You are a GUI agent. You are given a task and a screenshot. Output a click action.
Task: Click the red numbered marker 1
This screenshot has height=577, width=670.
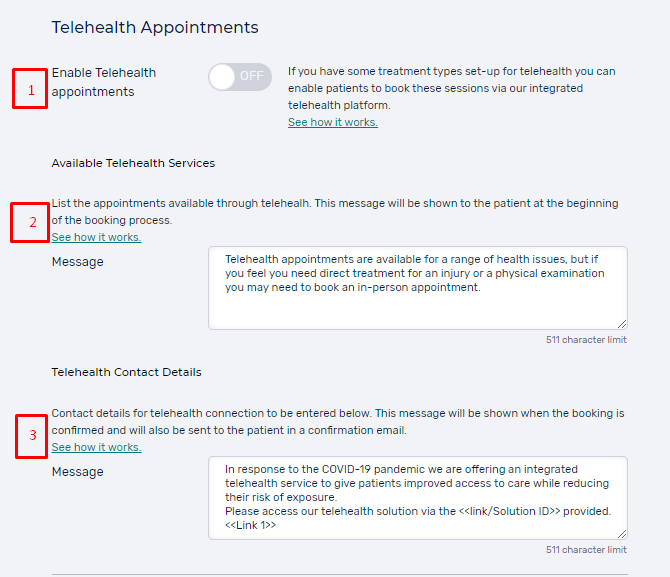30,90
